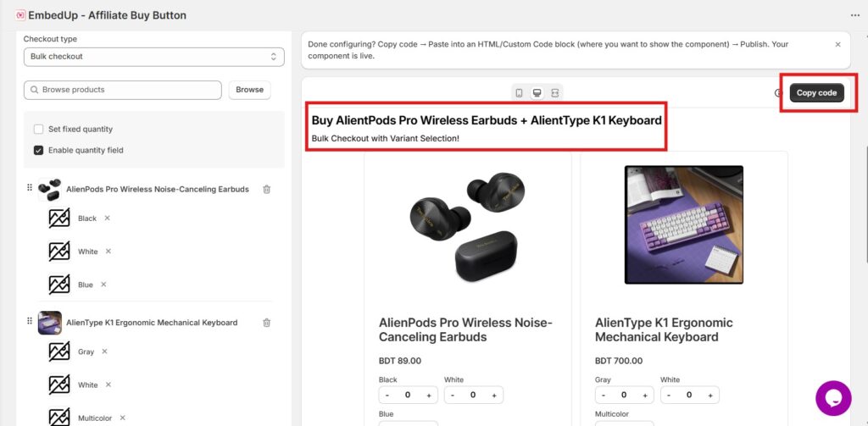This screenshot has height=426, width=868.
Task: Decrease the White earbuds quantity in preview
Action: click(453, 395)
